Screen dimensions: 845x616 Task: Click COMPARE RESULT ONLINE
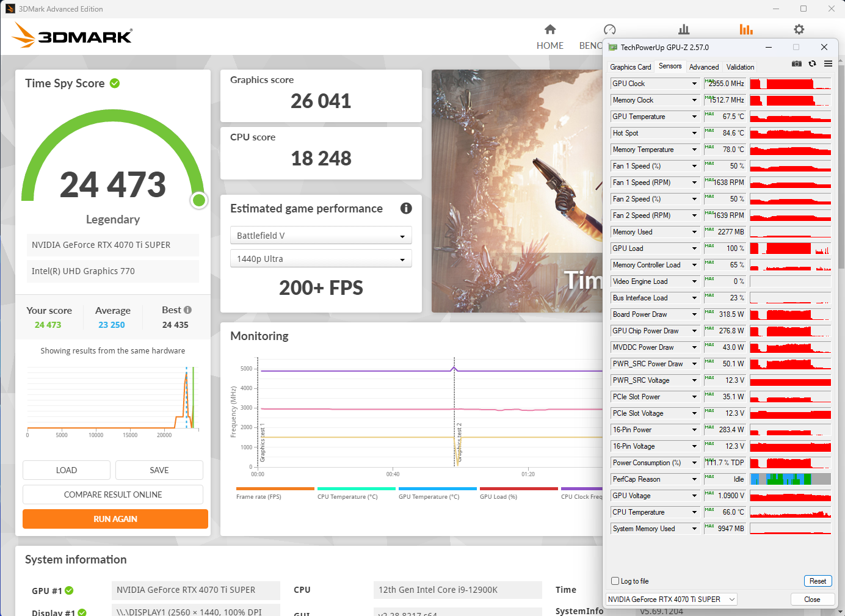point(112,494)
